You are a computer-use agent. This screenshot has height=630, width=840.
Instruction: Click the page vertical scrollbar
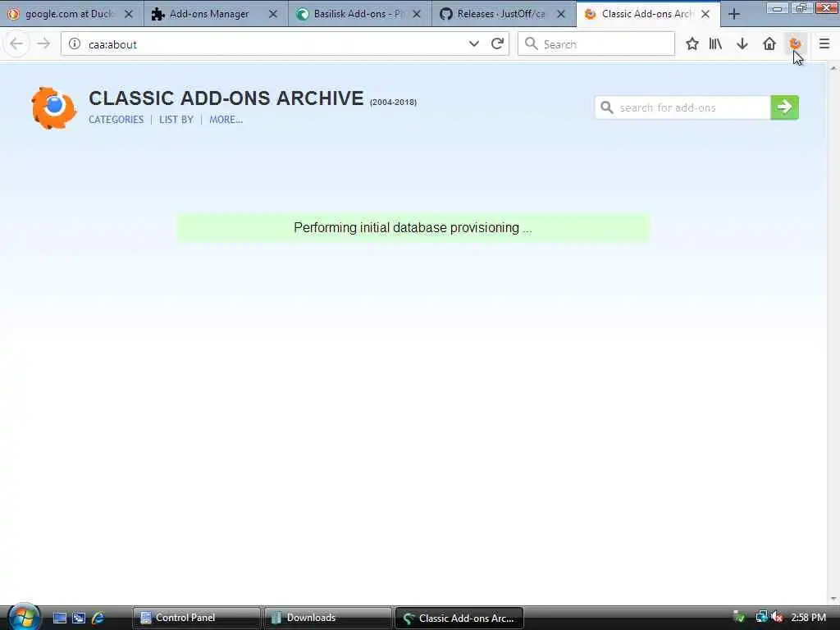click(833, 333)
